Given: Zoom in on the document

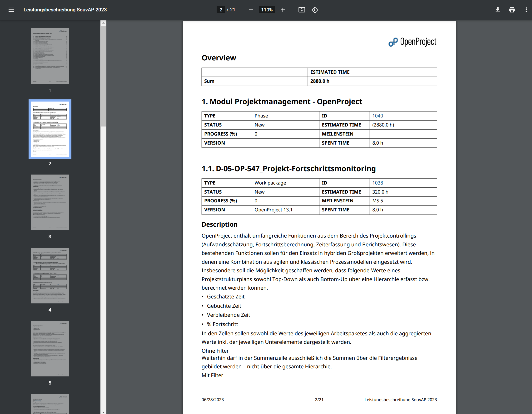Looking at the screenshot, I should [283, 10].
